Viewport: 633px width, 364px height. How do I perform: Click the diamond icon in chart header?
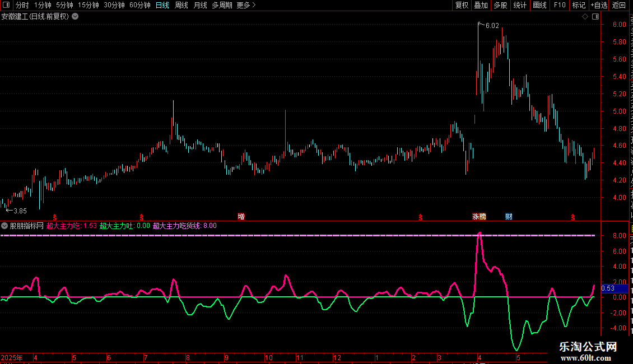[x=585, y=17]
